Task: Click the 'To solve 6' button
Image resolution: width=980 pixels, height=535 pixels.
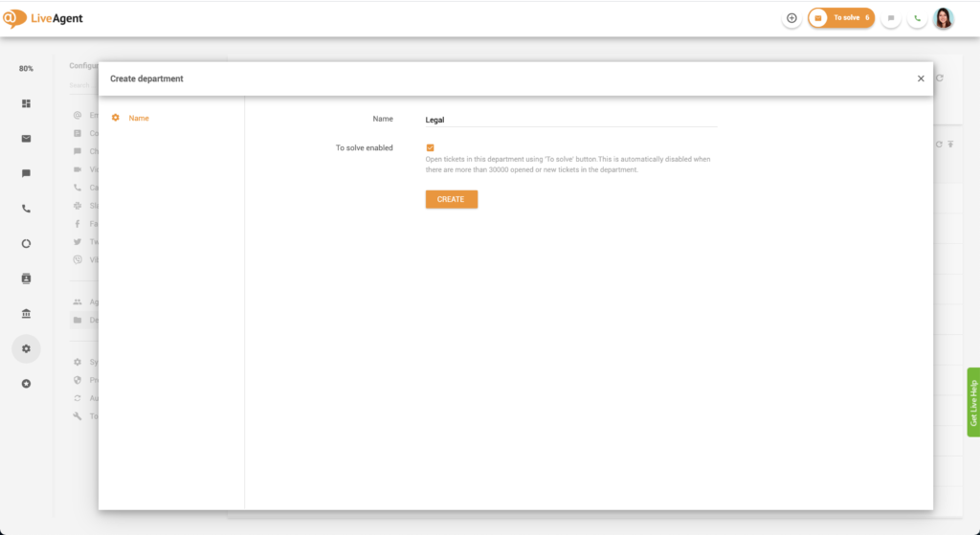Action: point(841,18)
